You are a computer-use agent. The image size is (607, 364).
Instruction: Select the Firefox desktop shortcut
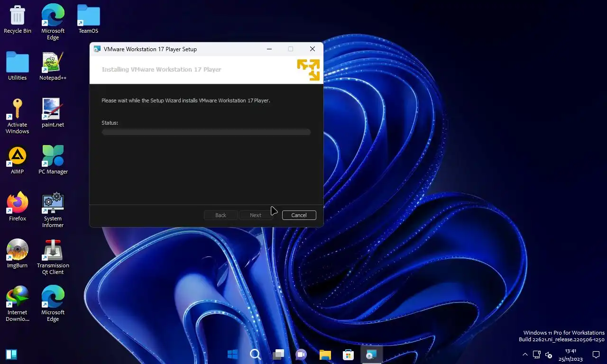point(18,207)
